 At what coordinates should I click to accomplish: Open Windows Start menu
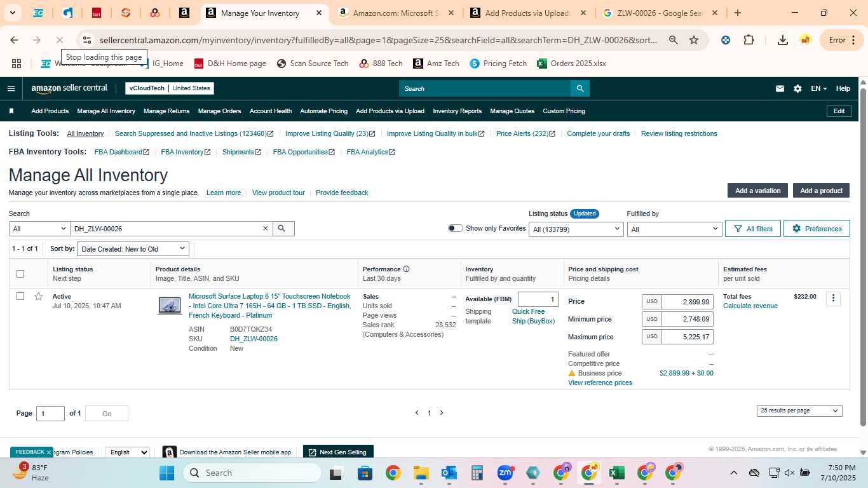(166, 473)
